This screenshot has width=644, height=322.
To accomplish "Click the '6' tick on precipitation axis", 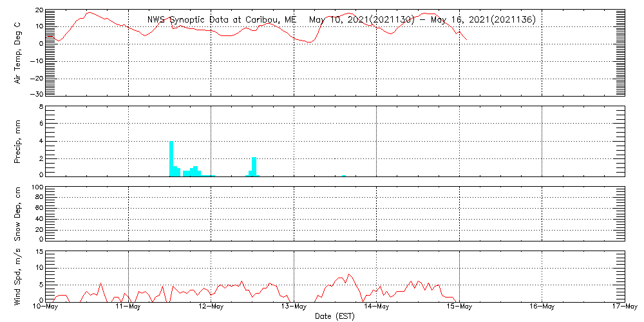I will click(x=41, y=123).
